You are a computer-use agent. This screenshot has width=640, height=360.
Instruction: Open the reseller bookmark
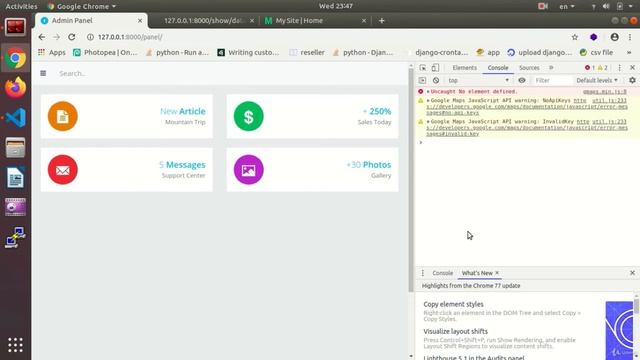pos(307,53)
